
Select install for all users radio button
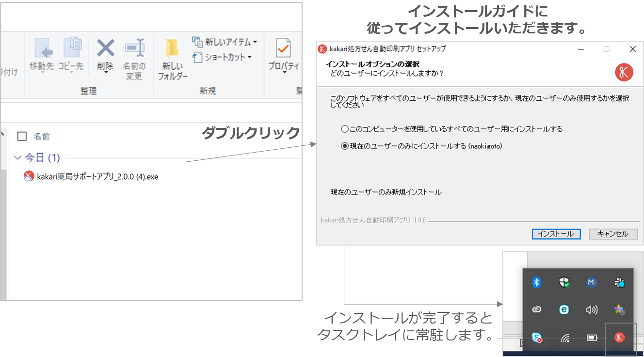[345, 129]
